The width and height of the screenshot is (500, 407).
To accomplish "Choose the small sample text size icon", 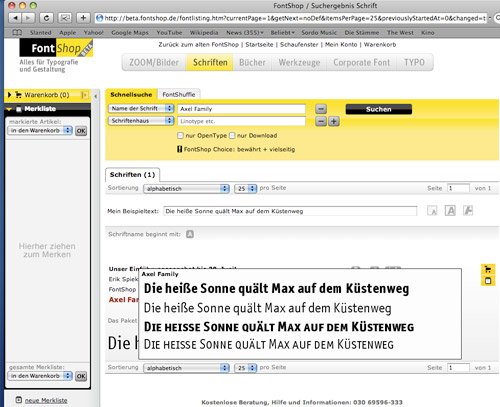I will 432,211.
